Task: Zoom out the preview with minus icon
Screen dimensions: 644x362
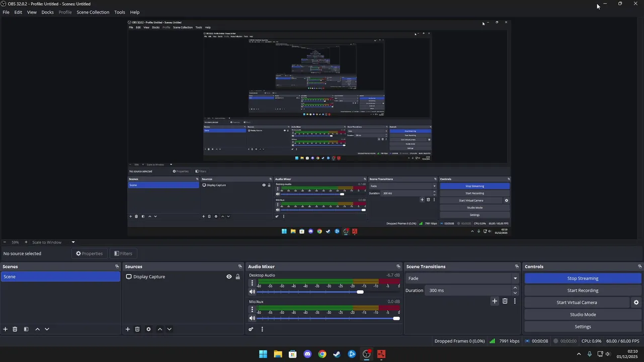Action: coord(5,242)
